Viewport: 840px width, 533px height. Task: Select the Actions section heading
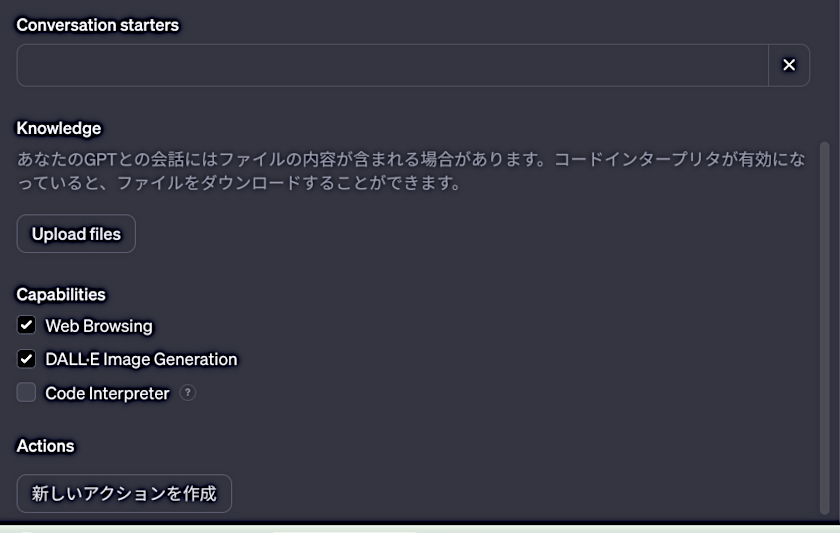point(46,446)
